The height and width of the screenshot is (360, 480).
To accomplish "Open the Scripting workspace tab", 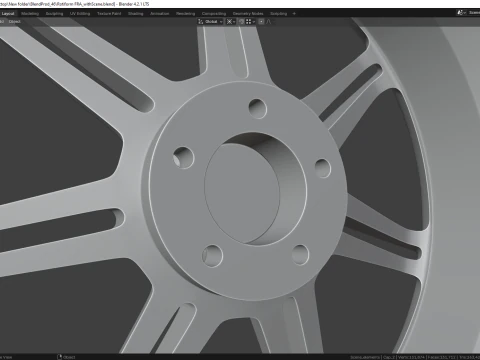I will point(279,14).
